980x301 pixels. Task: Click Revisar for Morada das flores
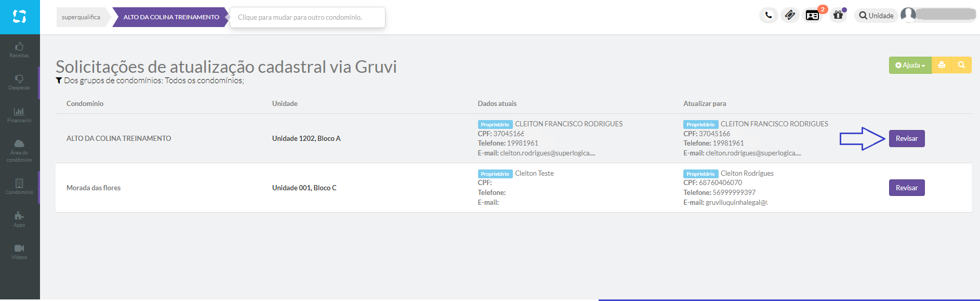(906, 188)
